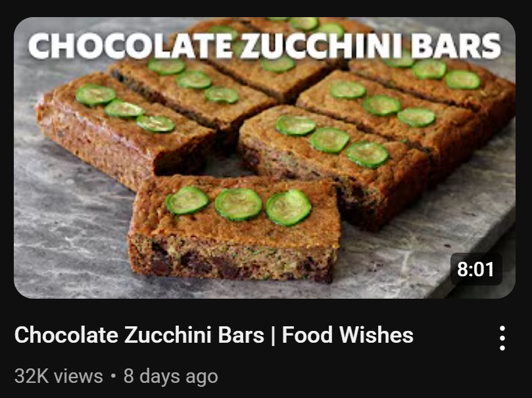Click Zucchini Bars text in the video title
Image resolution: width=532 pixels, height=398 pixels.
[194, 336]
